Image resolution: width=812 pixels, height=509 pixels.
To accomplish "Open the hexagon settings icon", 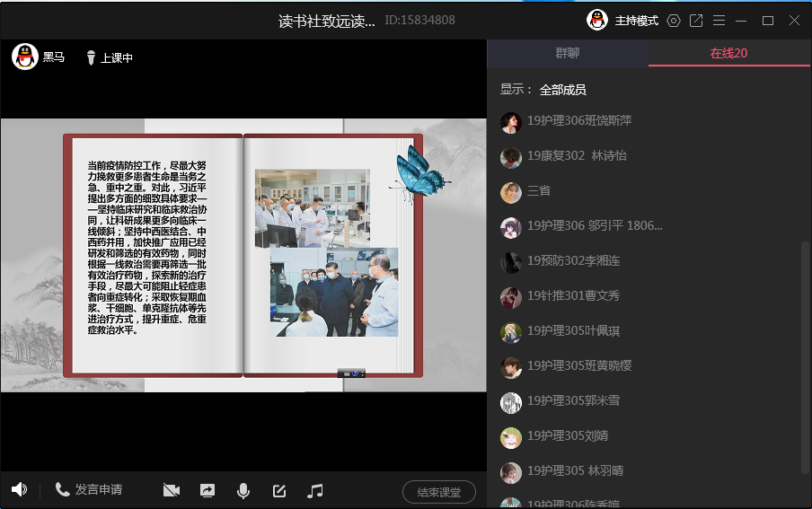I will tap(674, 21).
